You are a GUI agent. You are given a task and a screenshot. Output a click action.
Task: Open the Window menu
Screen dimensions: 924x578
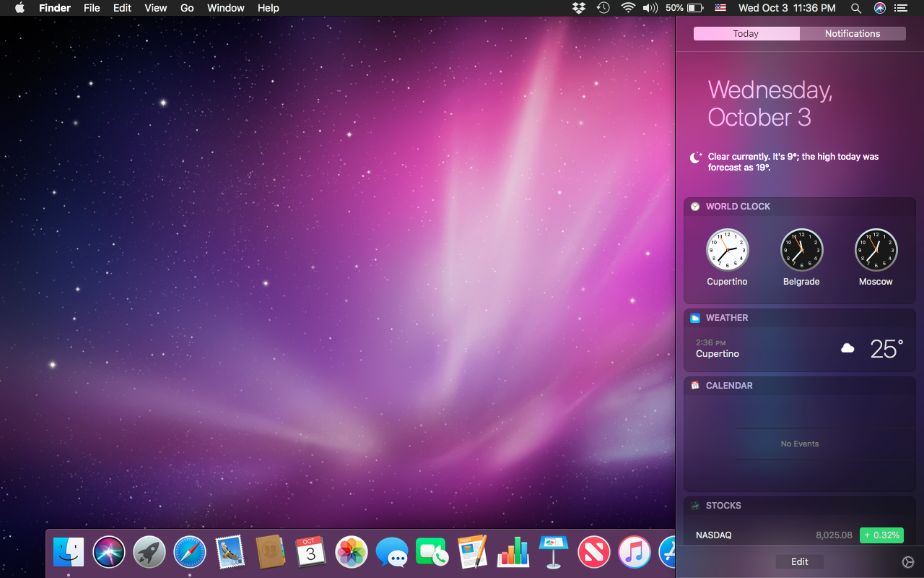coord(226,8)
